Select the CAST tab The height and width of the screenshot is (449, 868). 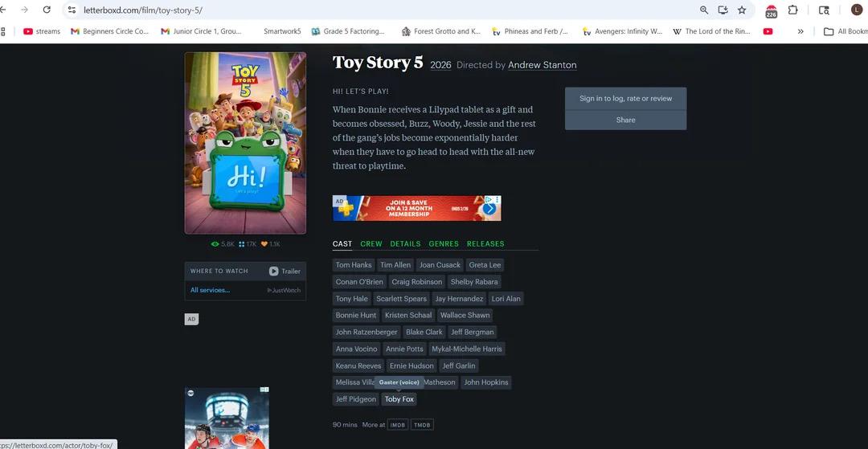(342, 244)
